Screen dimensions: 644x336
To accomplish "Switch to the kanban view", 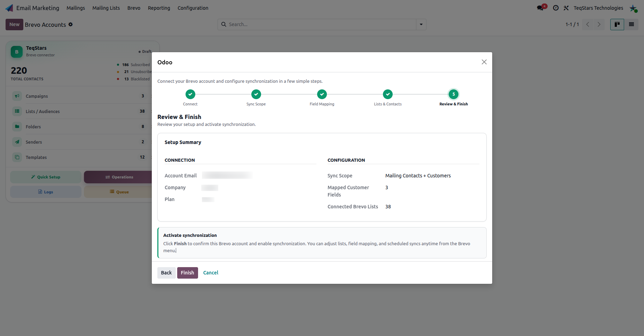I will click(x=617, y=24).
